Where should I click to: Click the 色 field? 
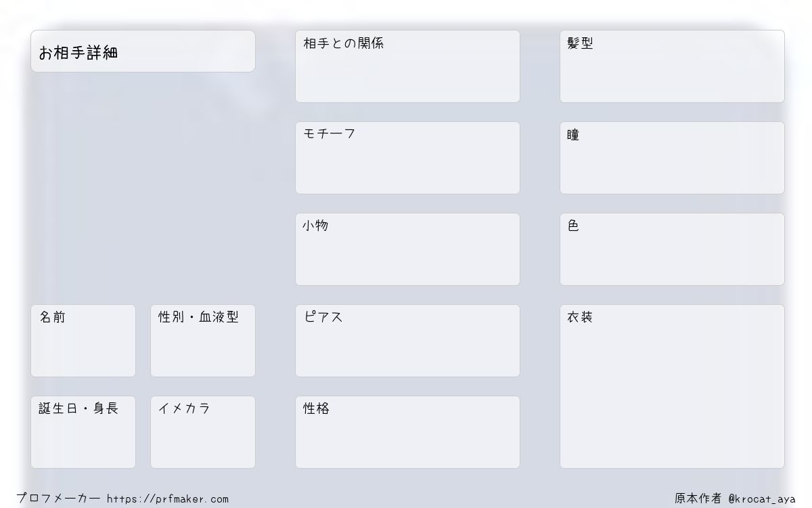pyautogui.click(x=672, y=249)
